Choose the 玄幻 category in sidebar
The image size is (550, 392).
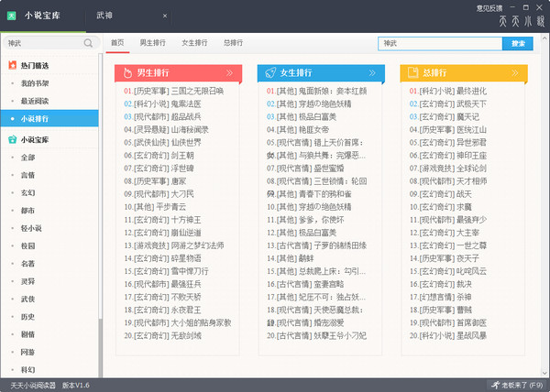[27, 192]
